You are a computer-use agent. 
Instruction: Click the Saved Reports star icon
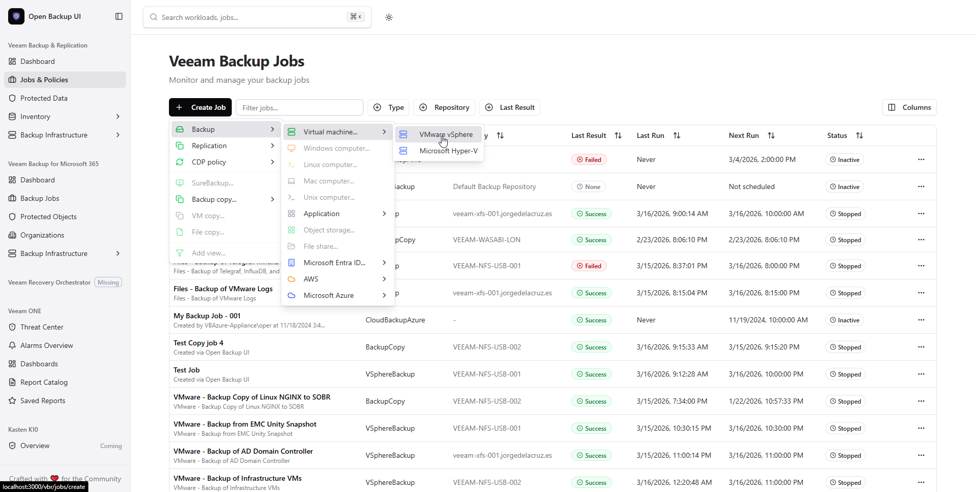click(x=12, y=401)
